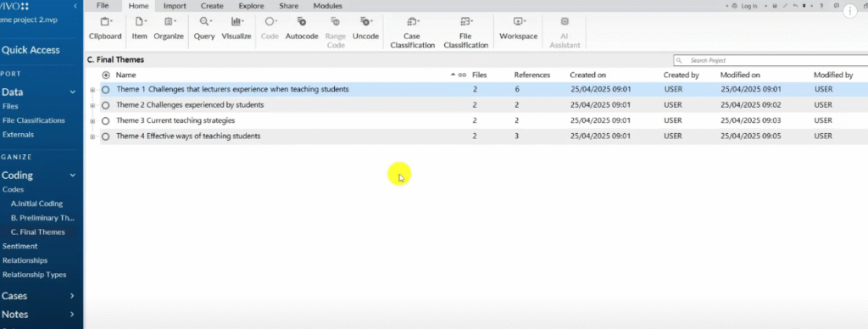Switch to the Modules tab
The width and height of the screenshot is (868, 329).
[x=328, y=6]
